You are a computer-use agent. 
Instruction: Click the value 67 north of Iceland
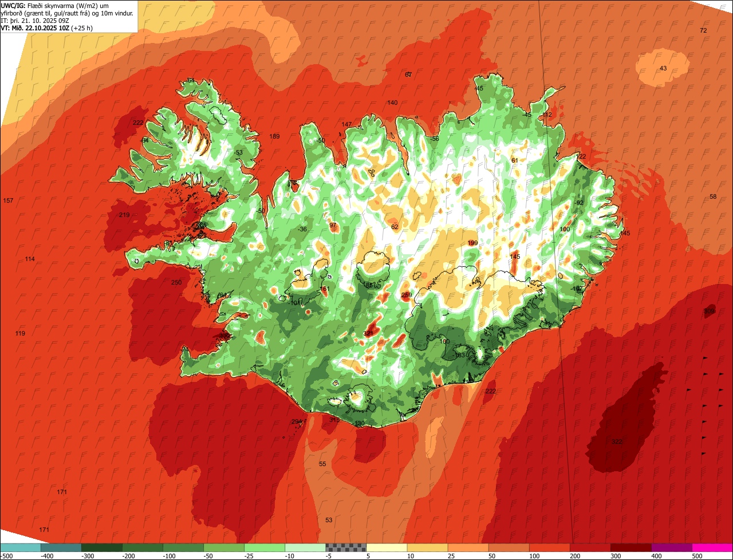pos(408,74)
